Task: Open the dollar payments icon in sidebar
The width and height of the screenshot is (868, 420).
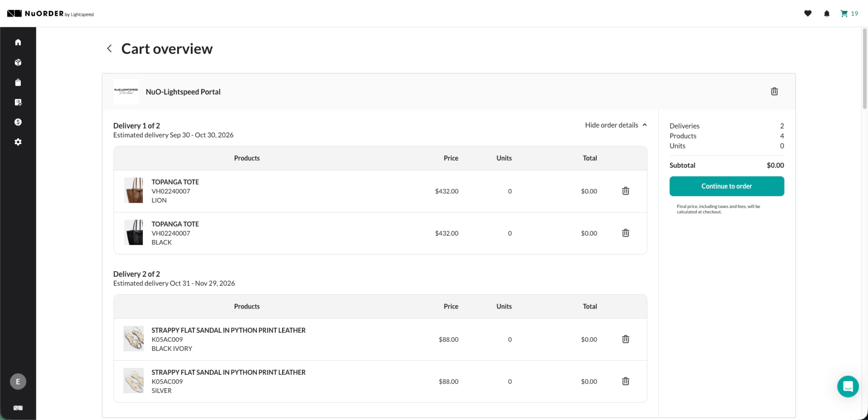Action: click(18, 122)
